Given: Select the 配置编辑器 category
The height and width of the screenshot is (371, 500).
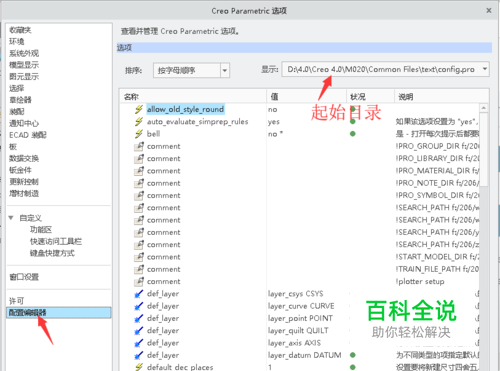Looking at the screenshot, I should tap(59, 313).
